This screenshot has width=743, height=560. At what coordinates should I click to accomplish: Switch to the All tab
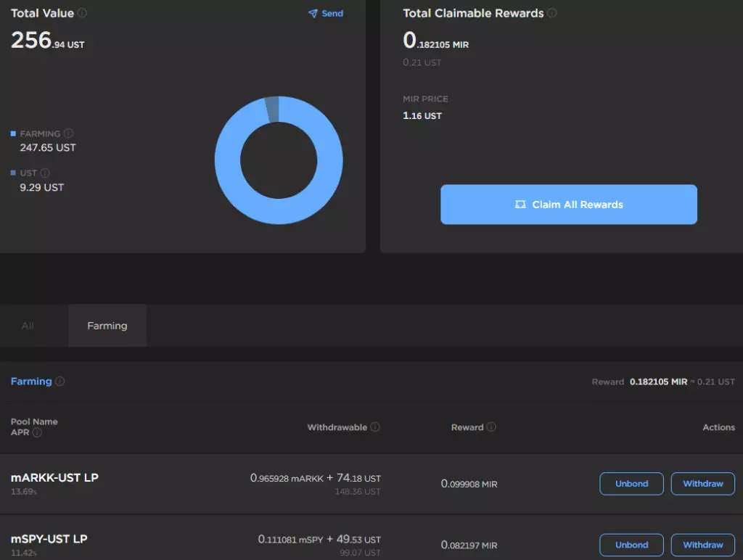pos(28,326)
